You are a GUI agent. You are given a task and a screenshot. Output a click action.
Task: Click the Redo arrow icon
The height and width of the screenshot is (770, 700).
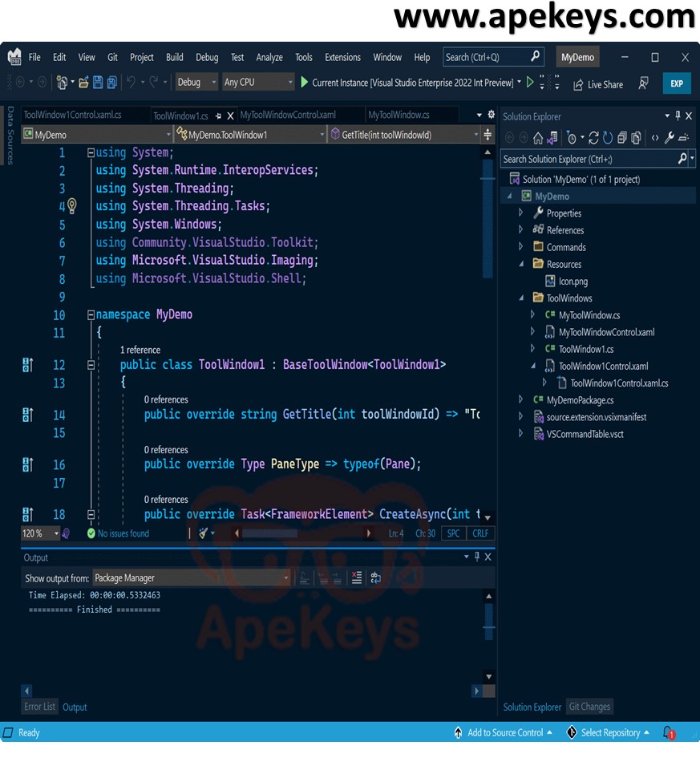154,82
